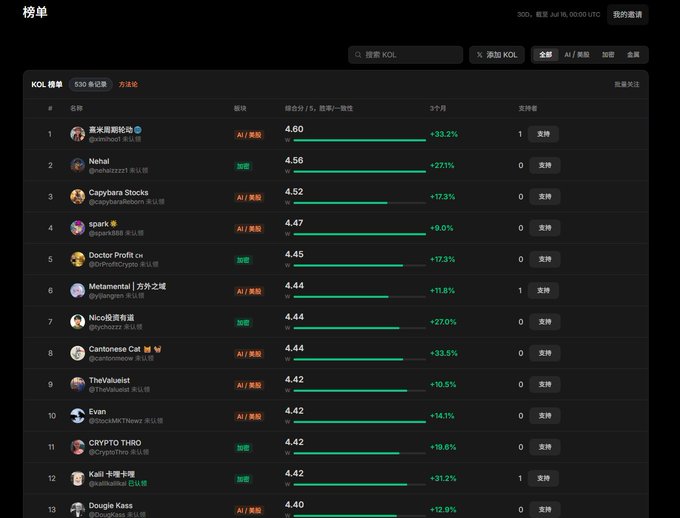Click the name Dougie Kass
680x518 pixels.
(x=111, y=505)
